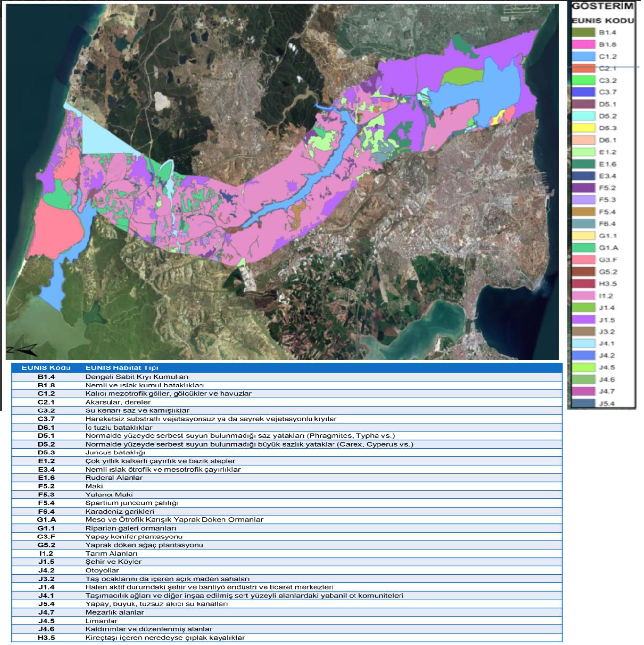The image size is (644, 645).
Task: Select the G3.F pink legend swatch
Action: 584,260
